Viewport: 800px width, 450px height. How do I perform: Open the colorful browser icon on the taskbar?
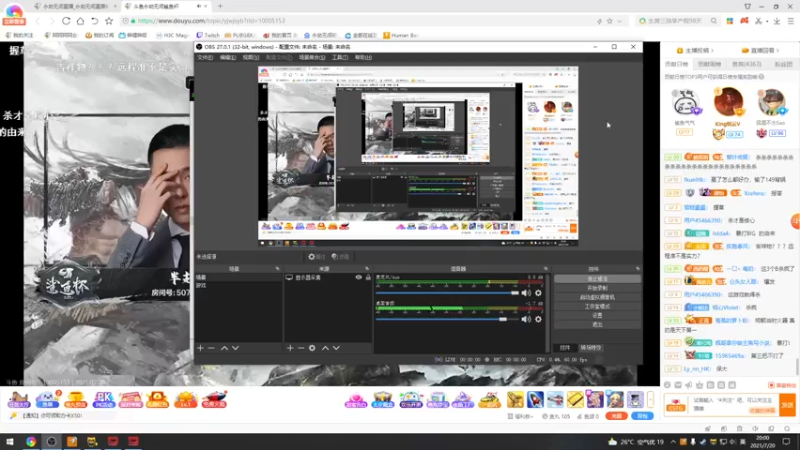(31, 441)
